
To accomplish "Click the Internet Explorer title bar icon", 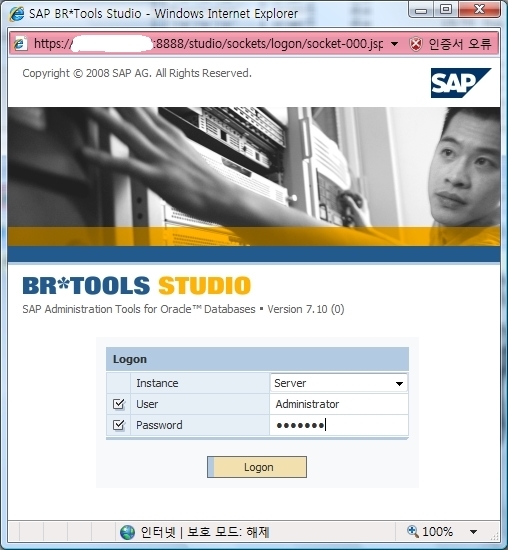I will [16, 14].
